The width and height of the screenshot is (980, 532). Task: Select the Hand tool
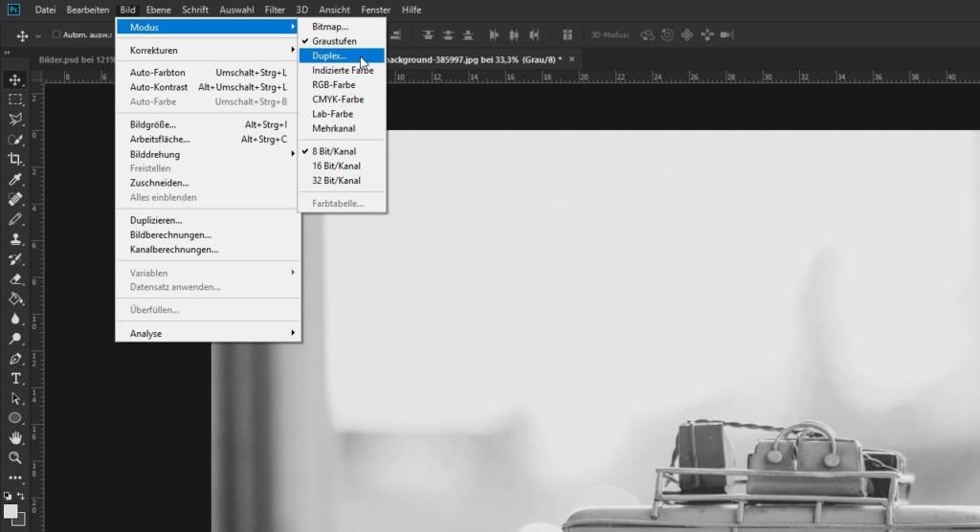15,437
